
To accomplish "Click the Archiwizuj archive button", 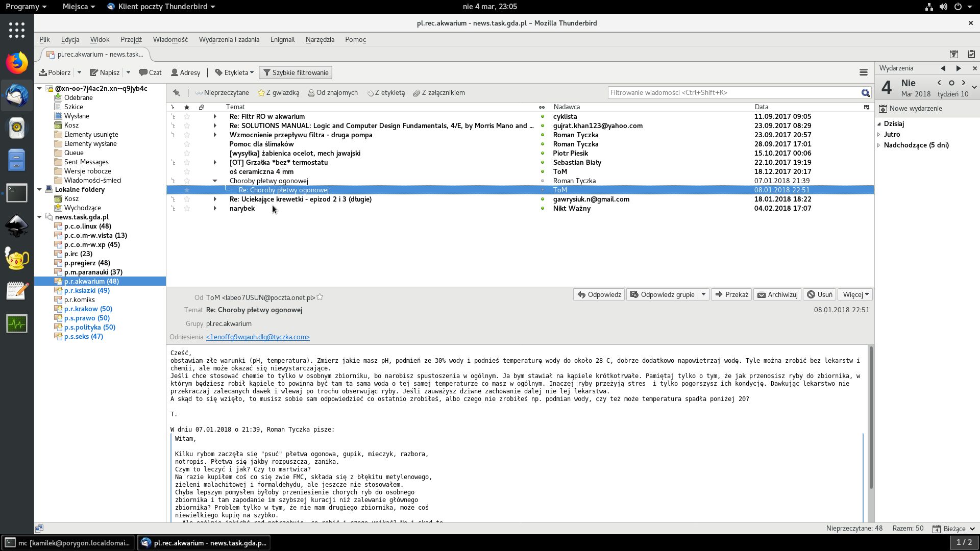I will (777, 294).
